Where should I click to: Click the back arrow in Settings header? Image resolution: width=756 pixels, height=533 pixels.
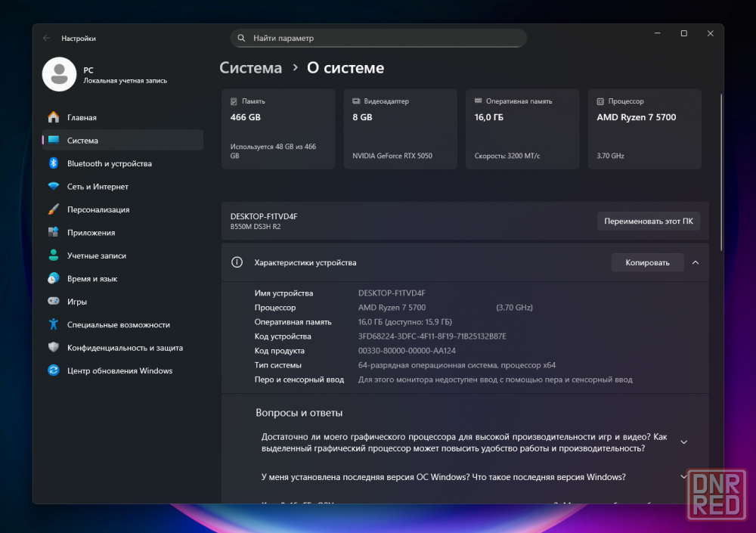tap(47, 38)
